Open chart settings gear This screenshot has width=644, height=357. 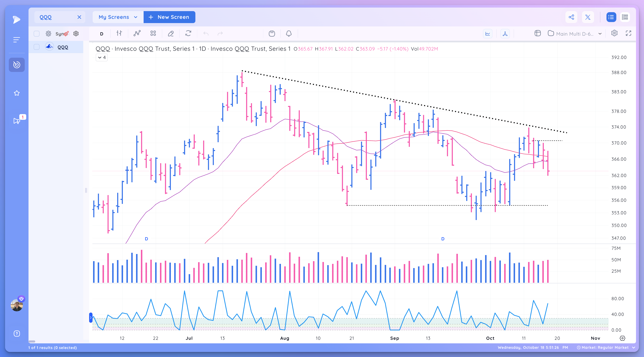click(x=614, y=33)
